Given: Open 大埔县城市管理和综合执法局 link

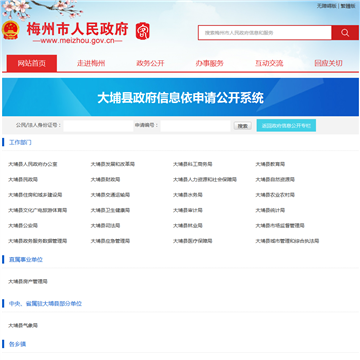Looking at the screenshot, I should (x=287, y=241).
